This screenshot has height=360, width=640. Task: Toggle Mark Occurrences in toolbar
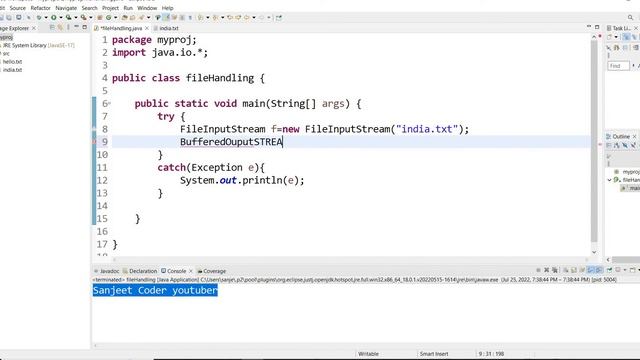(165, 18)
